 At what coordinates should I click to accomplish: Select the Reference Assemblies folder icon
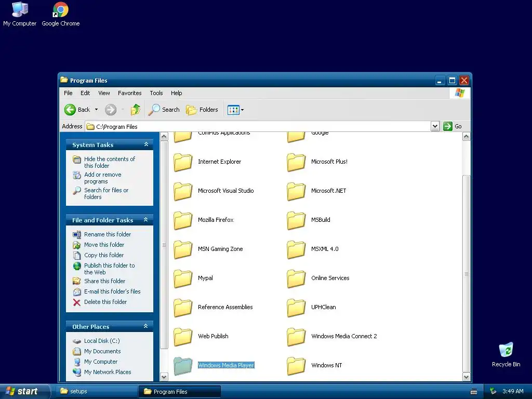click(183, 308)
